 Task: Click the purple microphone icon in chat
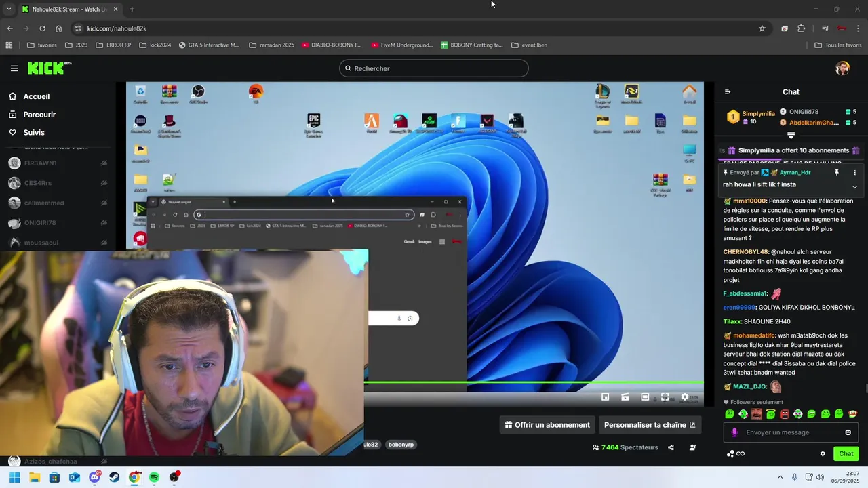coord(734,432)
